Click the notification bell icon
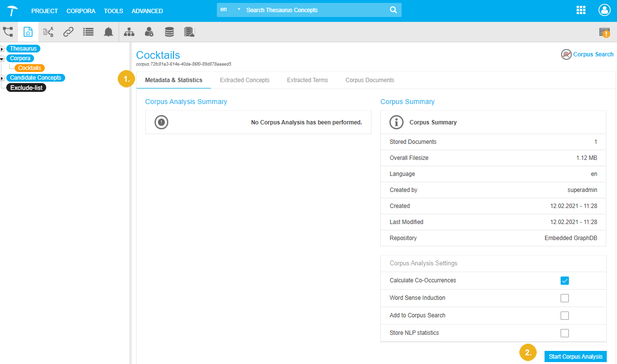The height and width of the screenshot is (364, 617). pyautogui.click(x=108, y=32)
